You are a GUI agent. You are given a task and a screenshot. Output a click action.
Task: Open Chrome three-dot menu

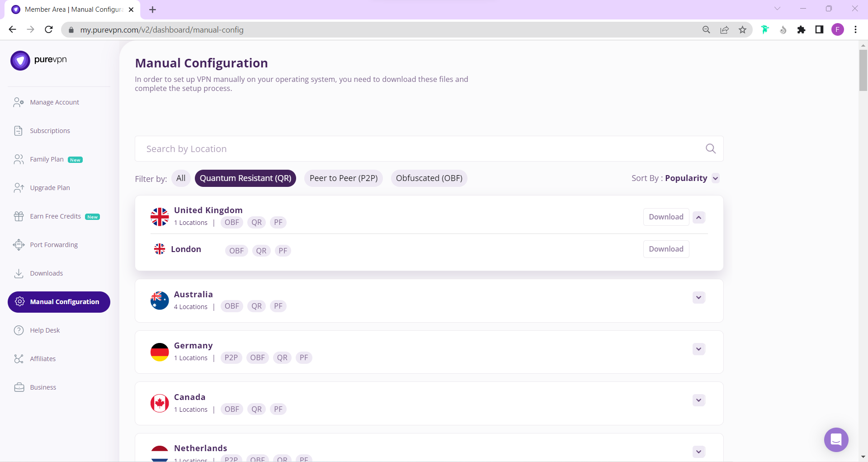(x=855, y=30)
